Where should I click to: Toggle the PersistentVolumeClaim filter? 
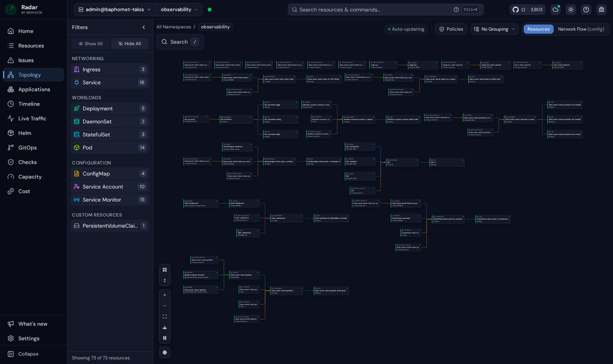(110, 226)
